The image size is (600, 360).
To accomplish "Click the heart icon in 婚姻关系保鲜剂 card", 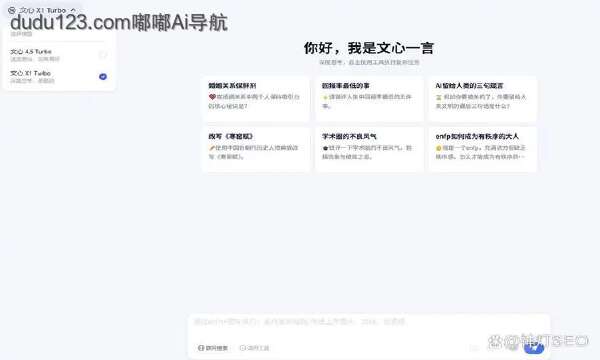I will pos(212,97).
